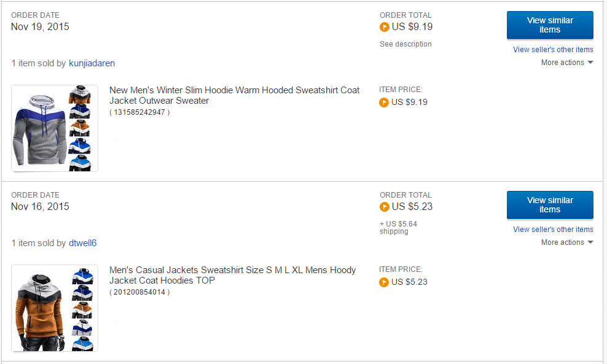Expand More actions for the Nov 19 order
This screenshot has width=607, height=364.
tap(567, 63)
